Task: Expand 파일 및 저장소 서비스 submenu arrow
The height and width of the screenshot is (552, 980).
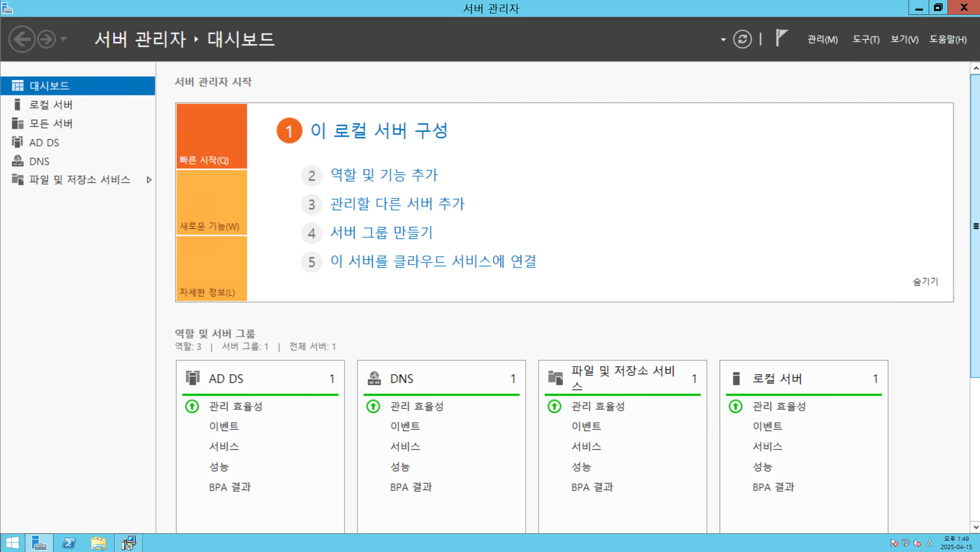Action: (x=149, y=180)
